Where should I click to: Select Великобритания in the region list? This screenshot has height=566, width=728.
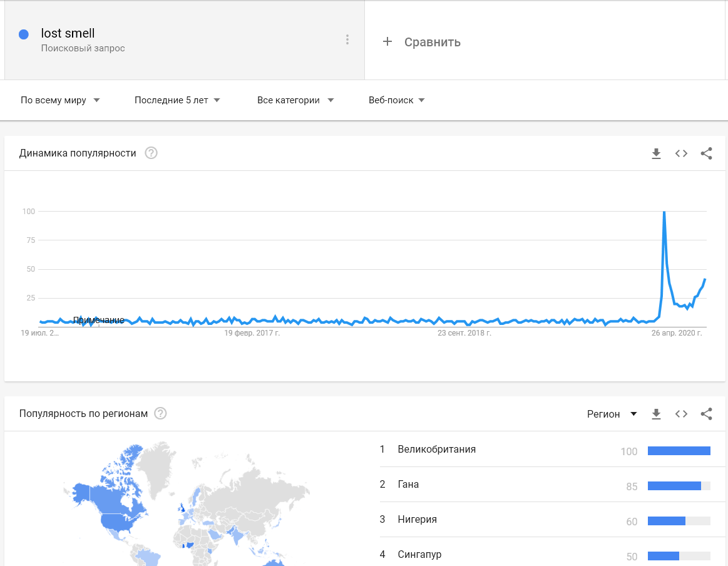[436, 450]
